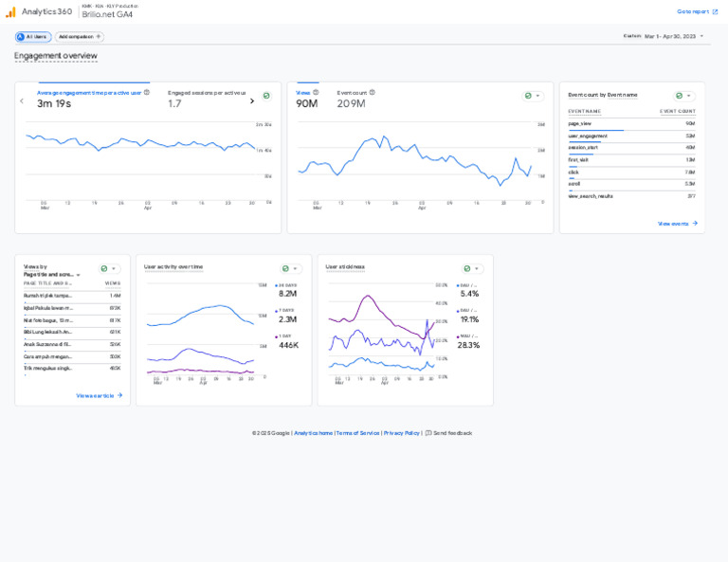Open data quality dropdown in Views card

tap(533, 96)
